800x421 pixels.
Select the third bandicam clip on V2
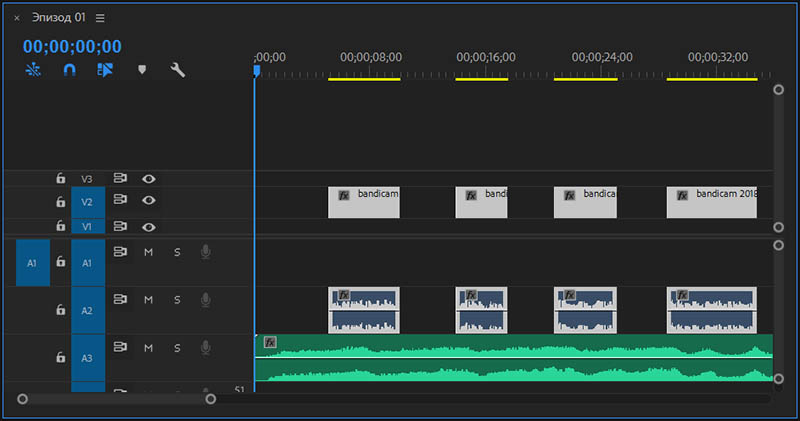[x=585, y=202]
